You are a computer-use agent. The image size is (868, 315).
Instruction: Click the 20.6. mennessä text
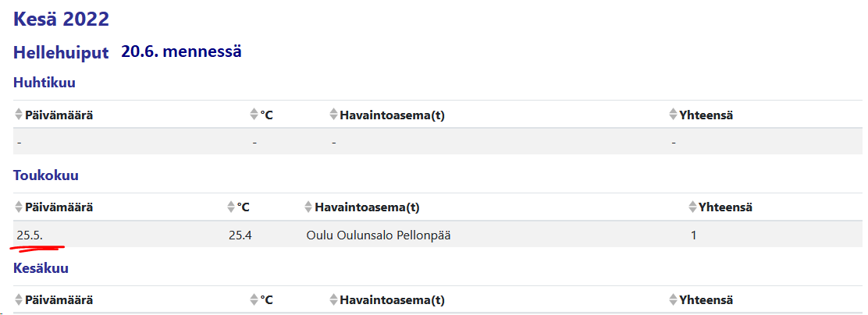(181, 52)
